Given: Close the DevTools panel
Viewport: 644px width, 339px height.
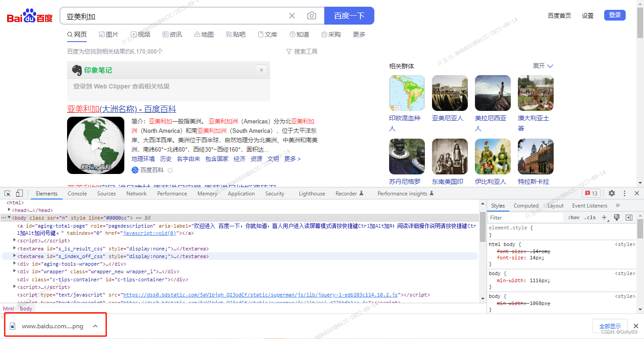Looking at the screenshot, I should 637,194.
